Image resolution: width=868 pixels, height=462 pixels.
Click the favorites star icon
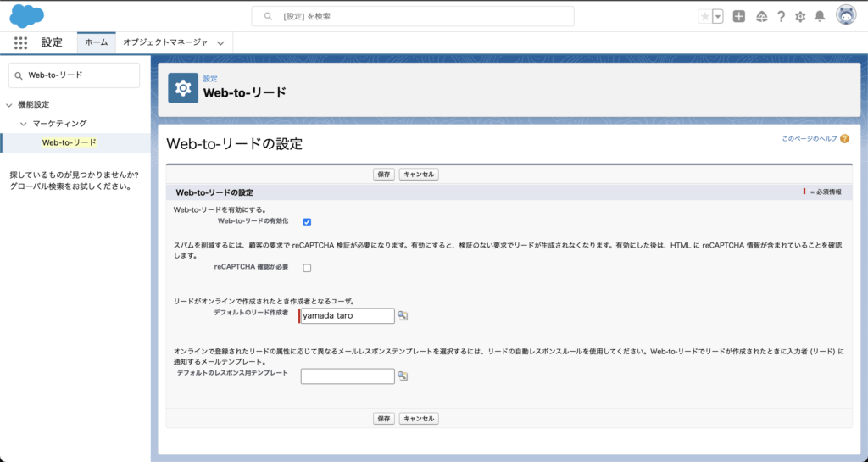(x=704, y=17)
